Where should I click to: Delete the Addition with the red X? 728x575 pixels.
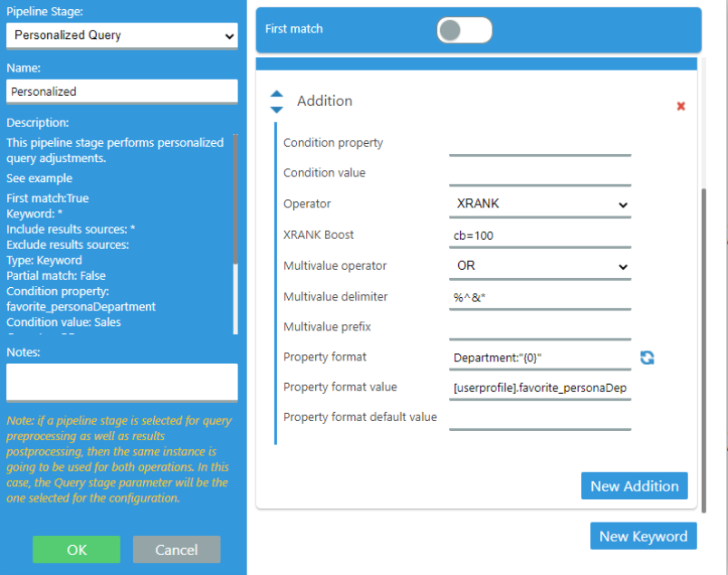click(x=681, y=106)
